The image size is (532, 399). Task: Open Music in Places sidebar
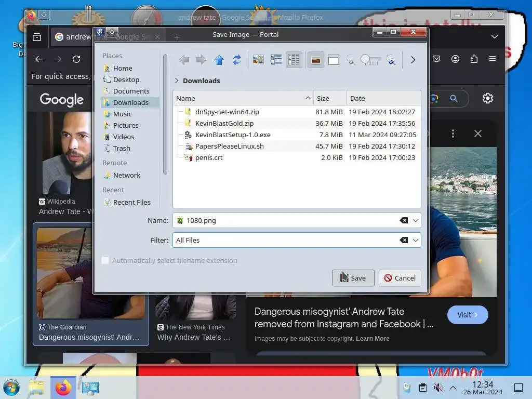122,114
